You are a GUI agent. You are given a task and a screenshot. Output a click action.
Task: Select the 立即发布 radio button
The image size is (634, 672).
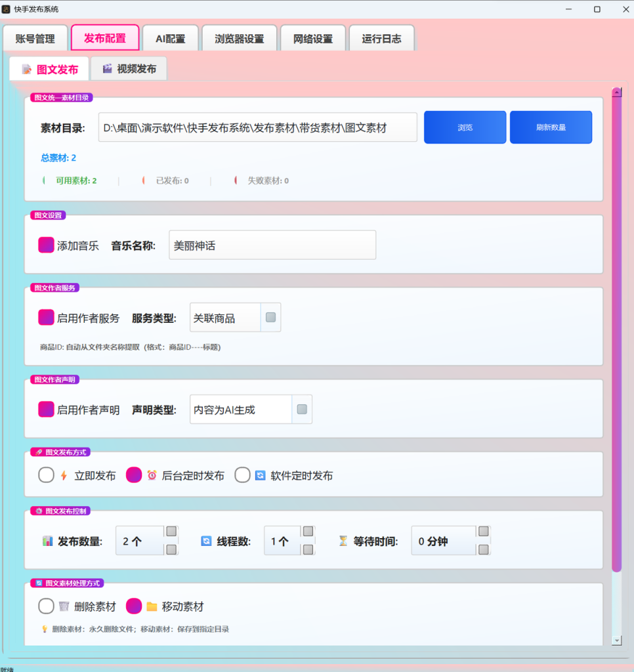pyautogui.click(x=47, y=475)
